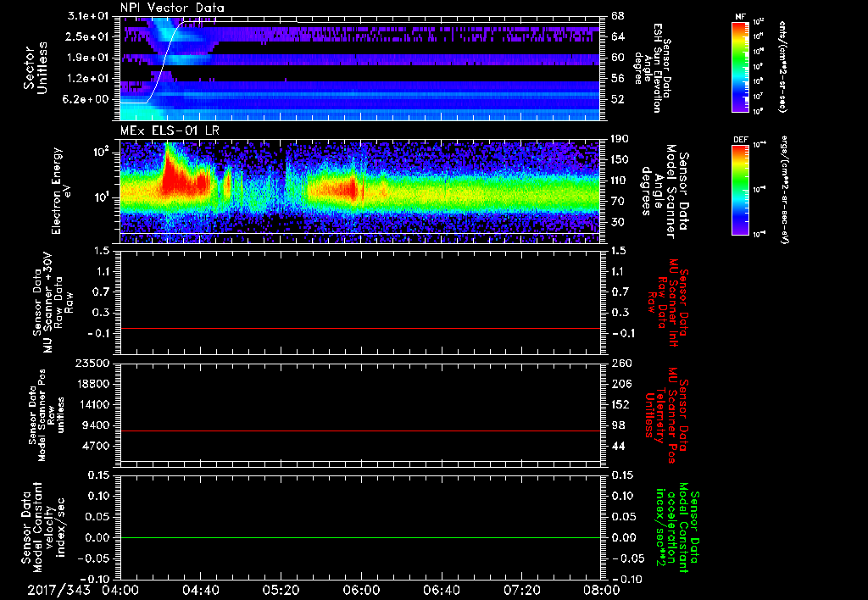Screen dimensions: 868x600
Task: Click the "2017/343" date label
Action: [58, 590]
